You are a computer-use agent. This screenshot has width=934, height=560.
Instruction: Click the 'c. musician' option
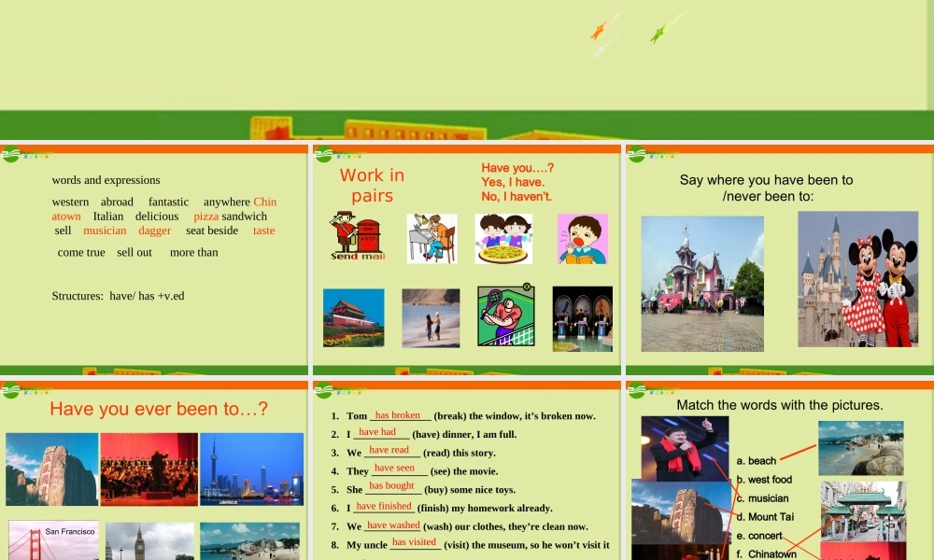pyautogui.click(x=762, y=498)
